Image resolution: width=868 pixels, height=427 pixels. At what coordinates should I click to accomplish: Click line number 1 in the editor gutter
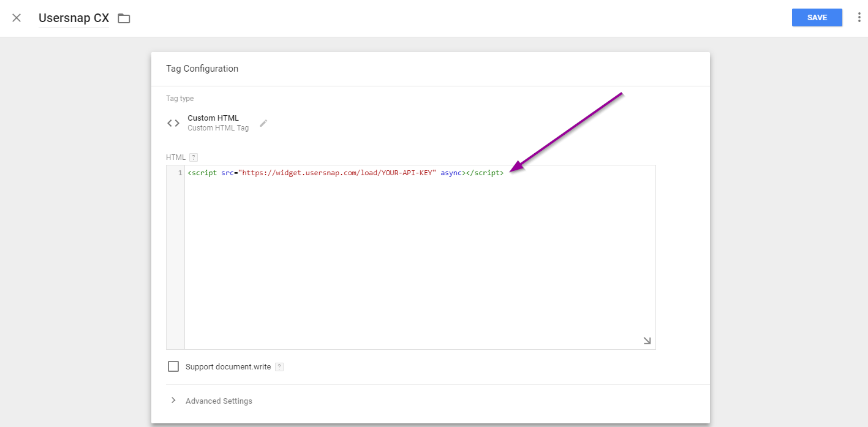180,173
